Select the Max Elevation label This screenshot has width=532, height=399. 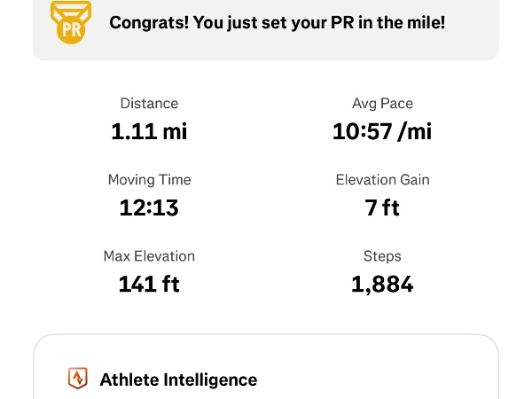point(149,256)
